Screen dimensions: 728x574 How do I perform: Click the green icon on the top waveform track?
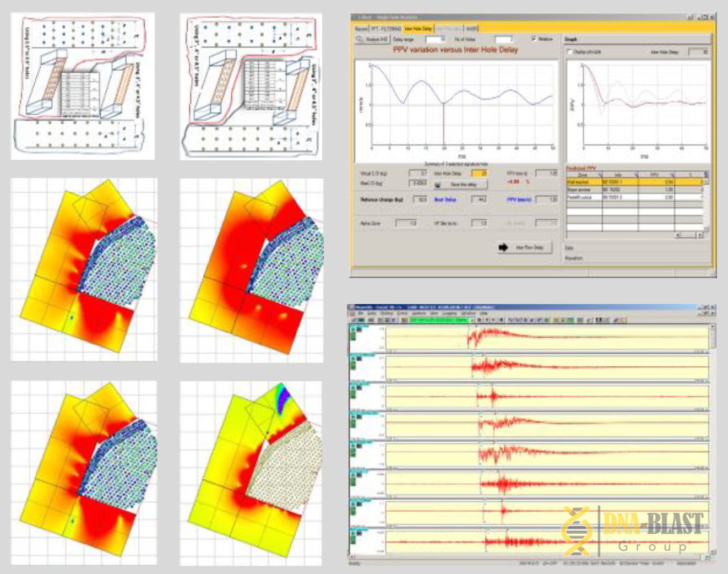[x=353, y=337]
